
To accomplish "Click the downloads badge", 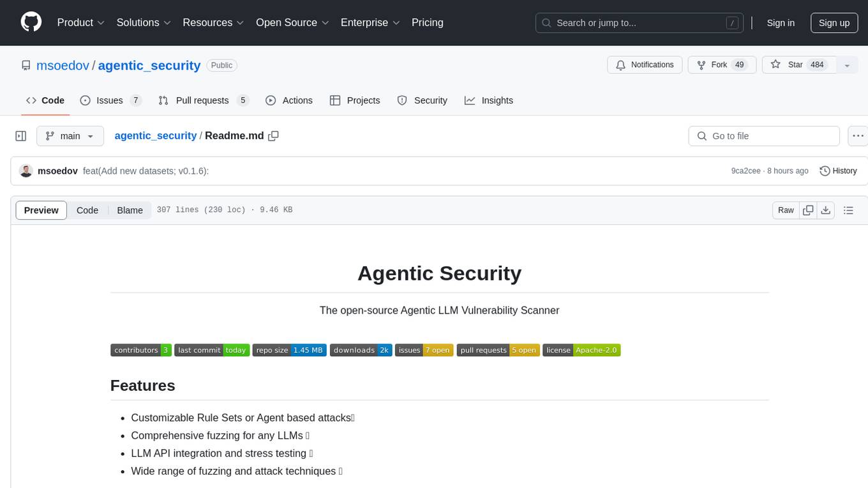I will pyautogui.click(x=361, y=350).
